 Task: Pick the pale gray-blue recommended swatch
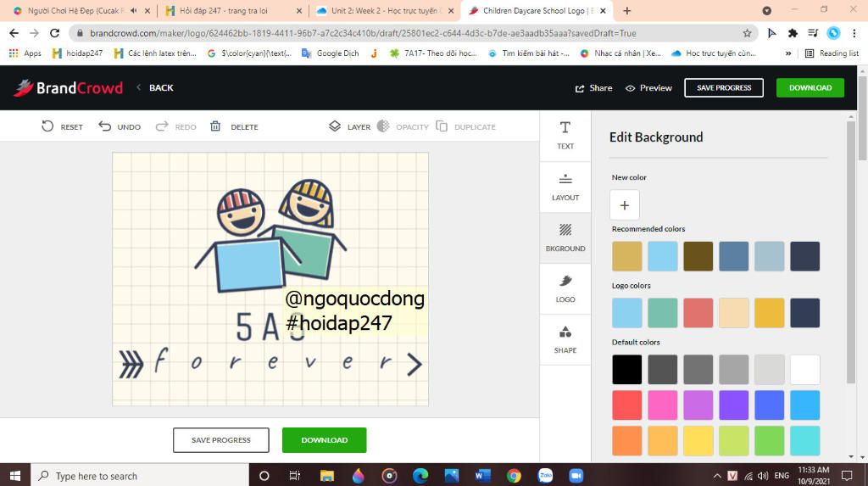(x=770, y=256)
